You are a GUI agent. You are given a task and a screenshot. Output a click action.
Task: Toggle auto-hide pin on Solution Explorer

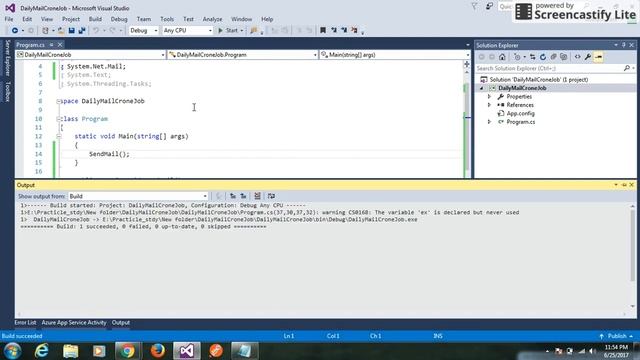(624, 45)
